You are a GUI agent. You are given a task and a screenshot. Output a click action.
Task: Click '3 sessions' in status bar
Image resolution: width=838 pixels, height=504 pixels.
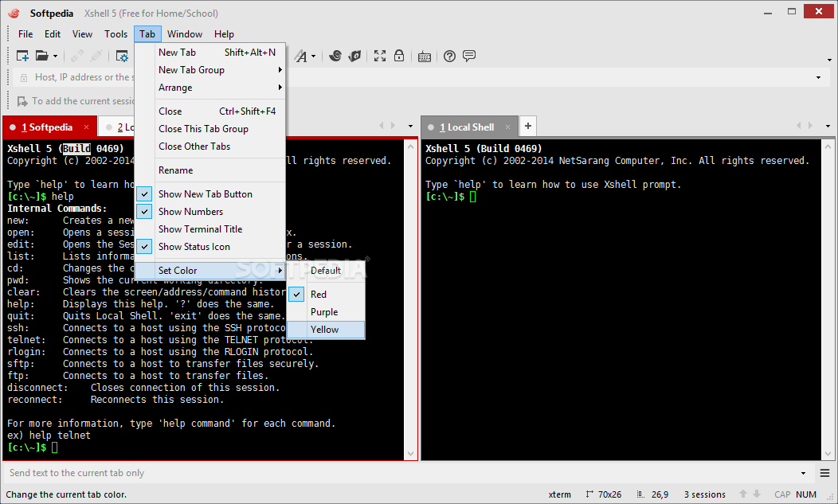pos(705,494)
